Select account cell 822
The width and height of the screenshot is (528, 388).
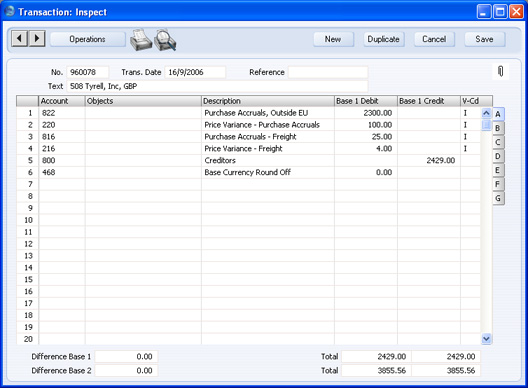click(x=62, y=113)
